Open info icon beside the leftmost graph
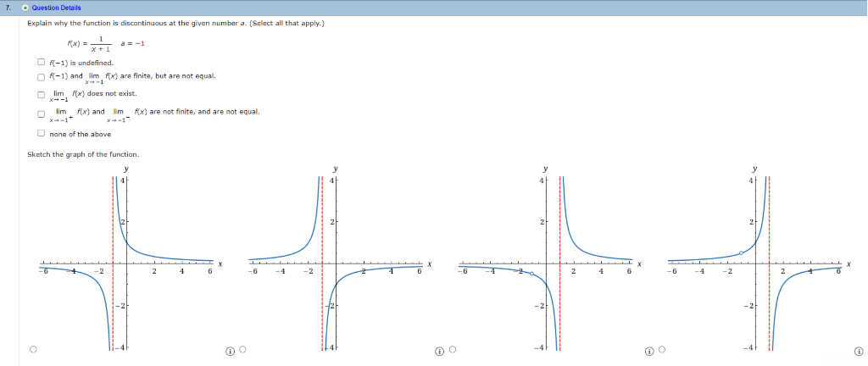 coord(230,351)
